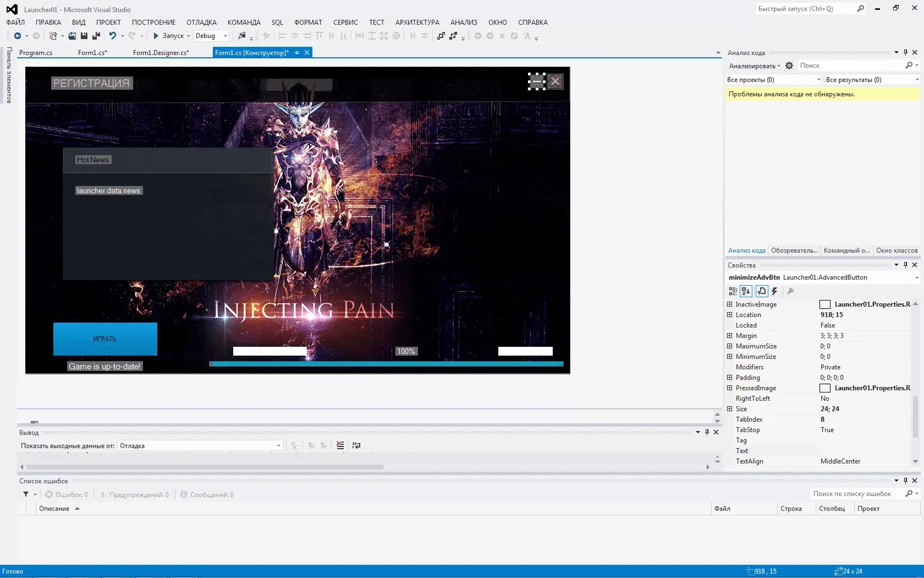Image resolution: width=924 pixels, height=578 pixels.
Task: Expand the Margin property
Action: coord(730,336)
